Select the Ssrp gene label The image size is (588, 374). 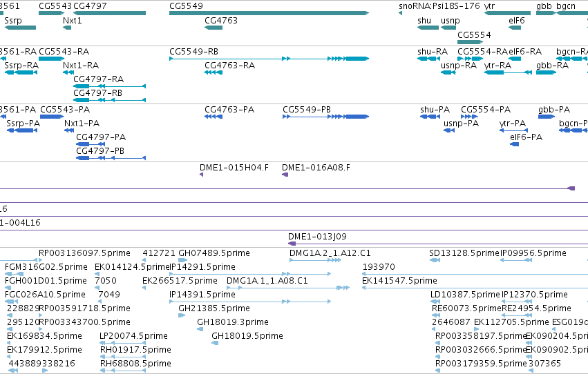pos(13,20)
